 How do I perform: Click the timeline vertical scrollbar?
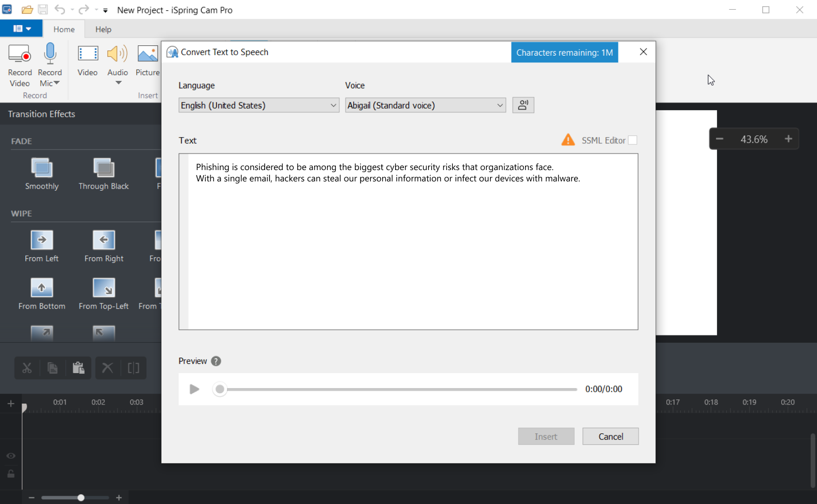(813, 460)
